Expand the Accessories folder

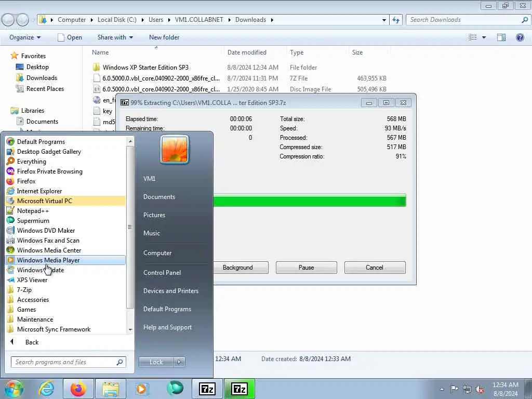33,300
